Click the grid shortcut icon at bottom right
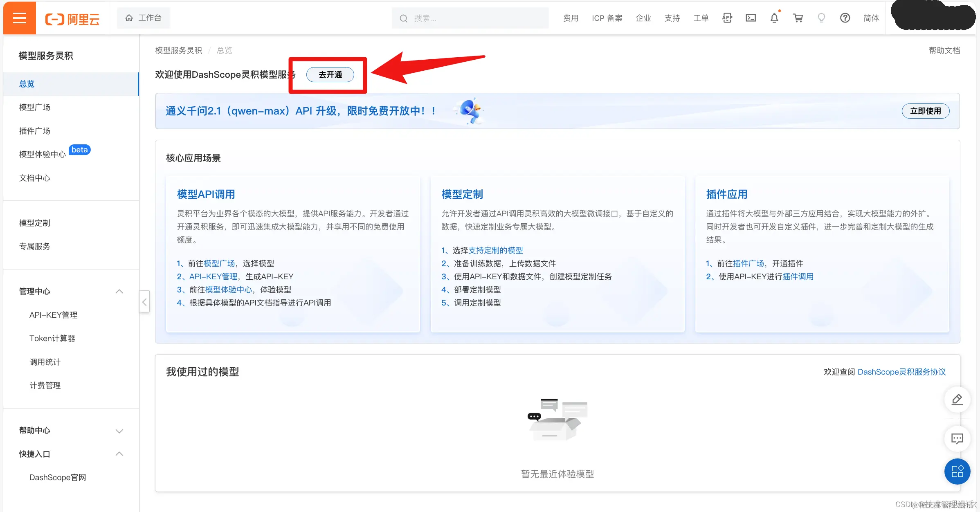 tap(957, 472)
